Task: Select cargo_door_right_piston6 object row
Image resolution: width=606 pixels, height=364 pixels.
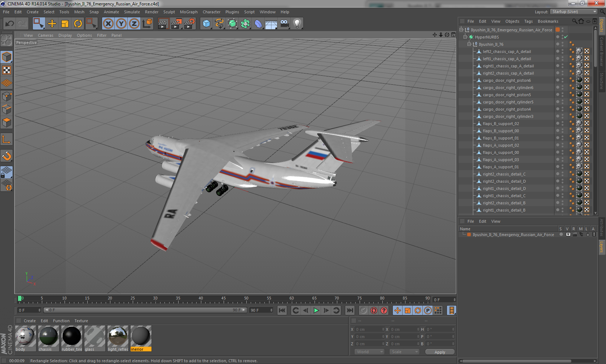Action: [x=507, y=80]
